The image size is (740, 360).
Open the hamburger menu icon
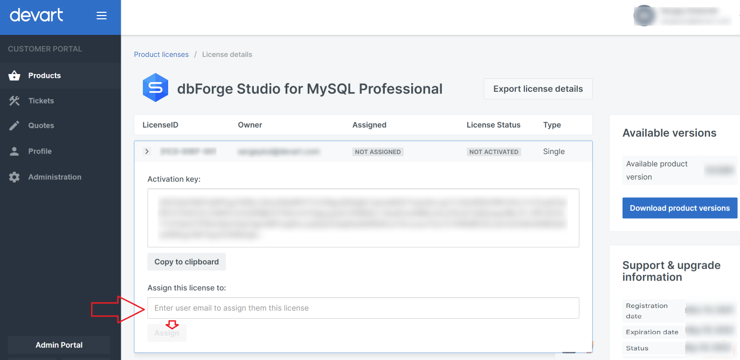pyautogui.click(x=101, y=16)
